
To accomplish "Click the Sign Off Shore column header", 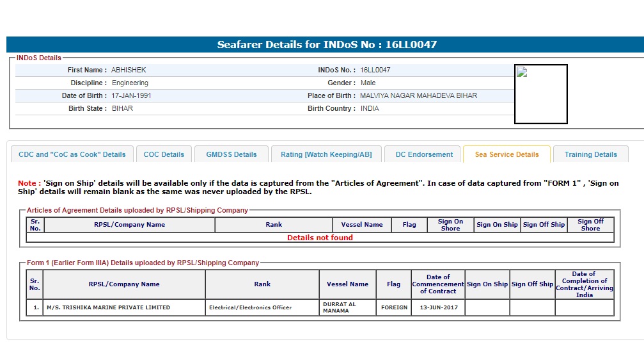I will tap(590, 225).
